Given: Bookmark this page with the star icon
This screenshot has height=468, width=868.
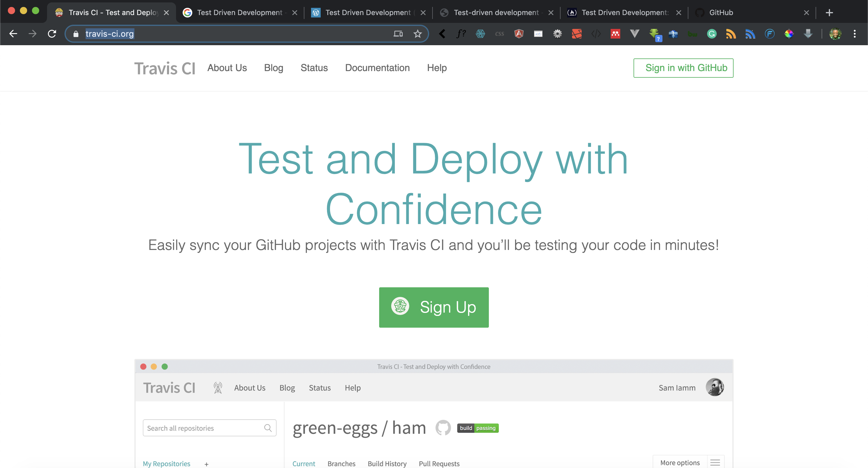Looking at the screenshot, I should [x=417, y=34].
